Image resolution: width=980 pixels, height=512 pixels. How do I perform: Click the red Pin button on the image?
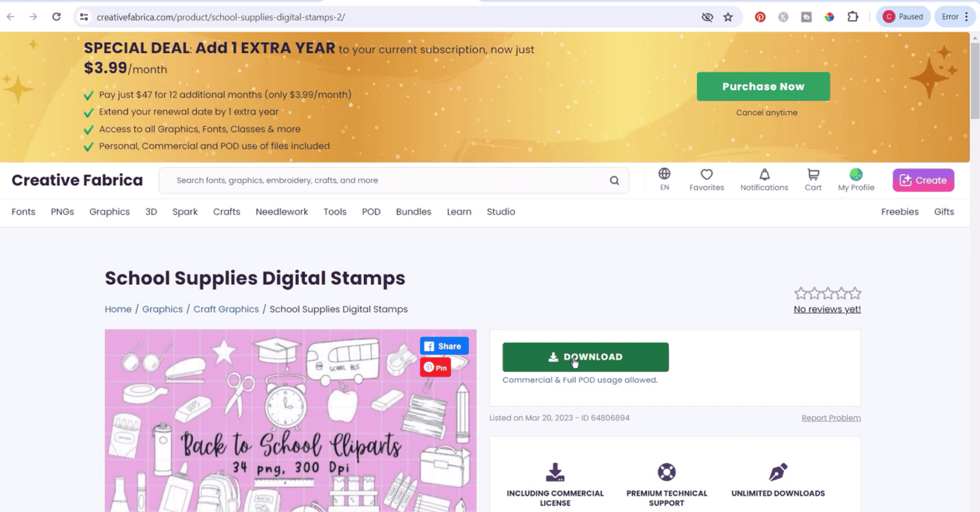pyautogui.click(x=435, y=367)
